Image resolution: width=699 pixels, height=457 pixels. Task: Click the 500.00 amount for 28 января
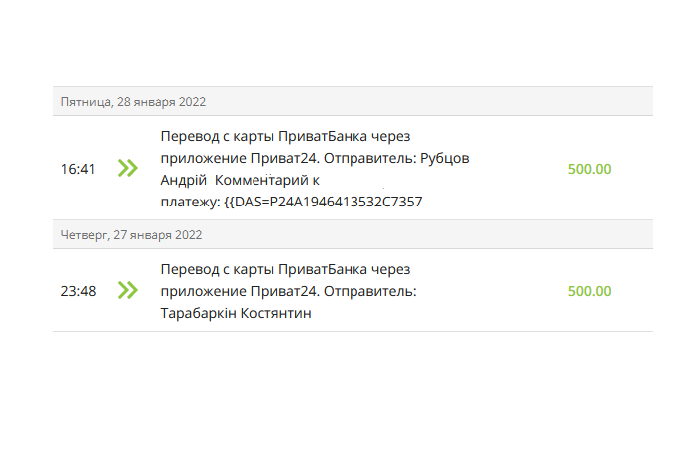[589, 169]
